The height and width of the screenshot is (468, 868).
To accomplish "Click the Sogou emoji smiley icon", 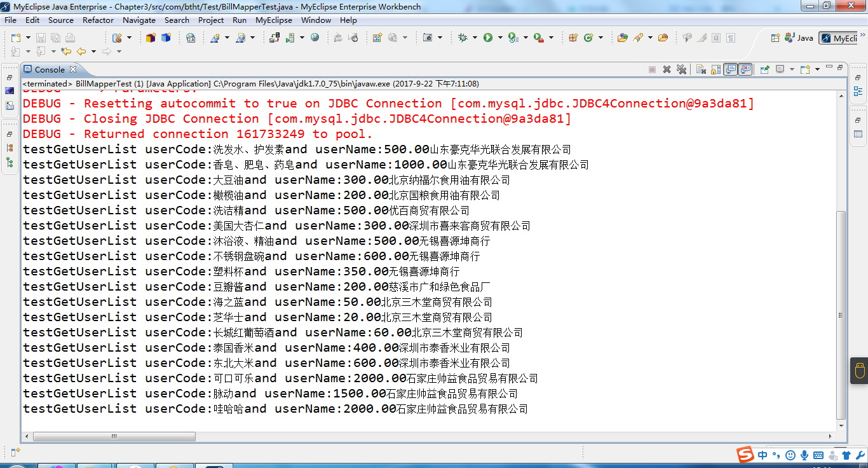I will pos(790,455).
